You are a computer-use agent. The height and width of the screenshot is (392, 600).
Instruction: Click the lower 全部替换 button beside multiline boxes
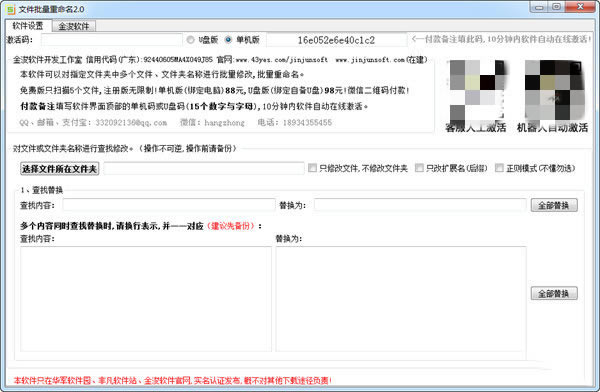coord(554,294)
